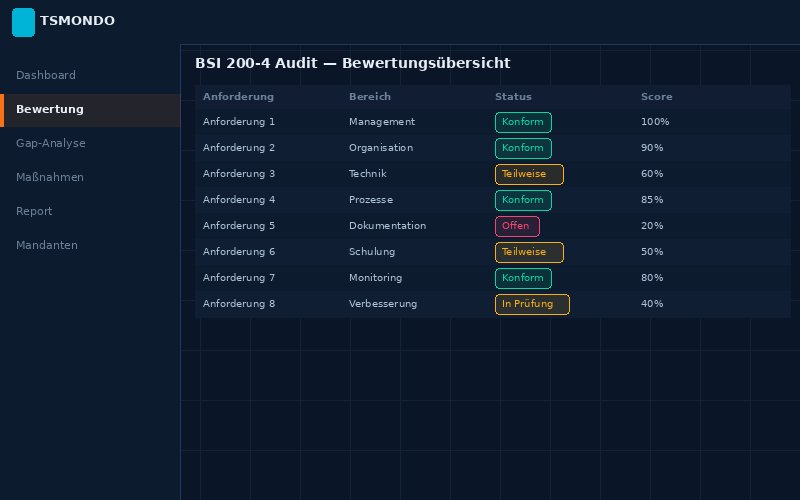Select the Anforderung 2 row label
Screen dimensions: 800x500
pos(239,148)
